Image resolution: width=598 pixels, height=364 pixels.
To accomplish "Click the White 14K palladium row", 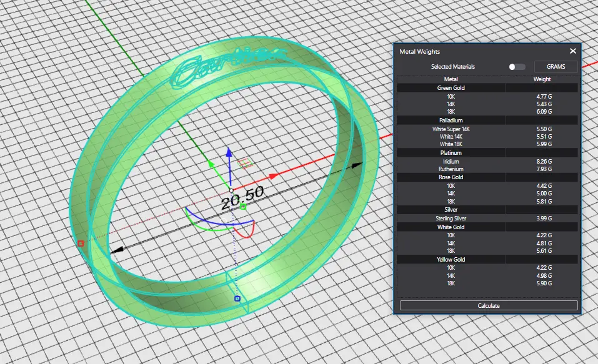I will tap(487, 137).
